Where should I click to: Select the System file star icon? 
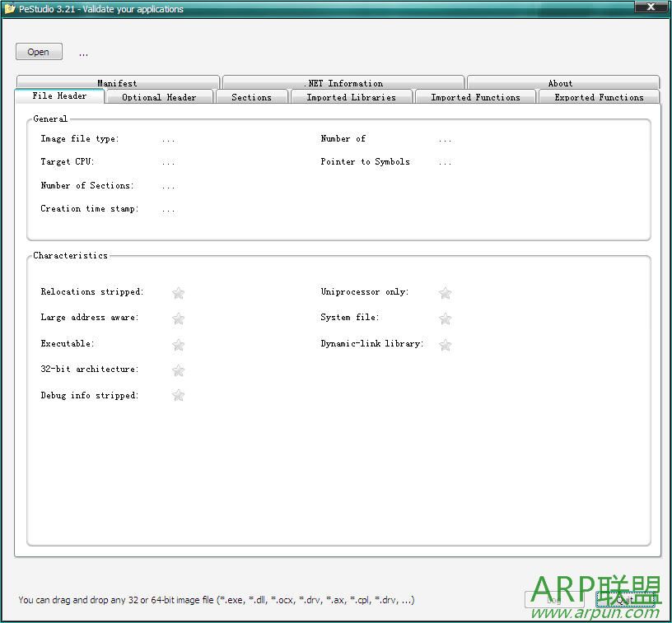pyautogui.click(x=445, y=318)
